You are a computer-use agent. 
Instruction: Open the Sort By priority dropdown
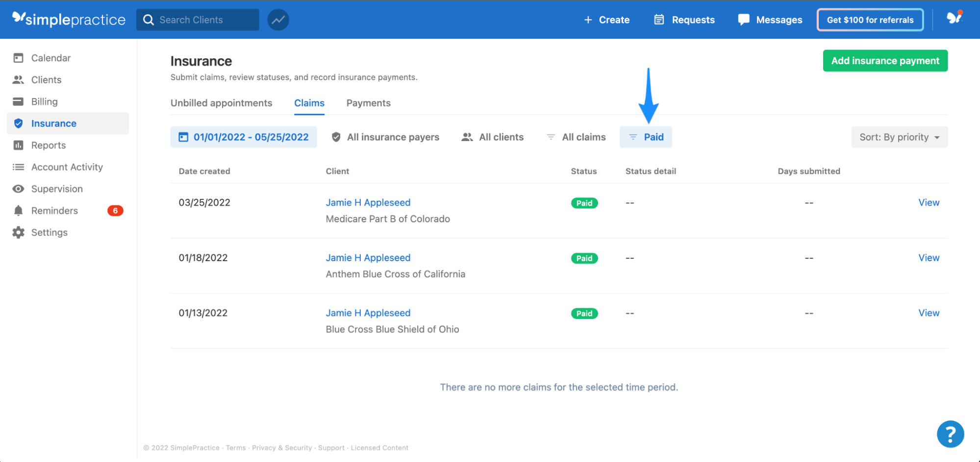point(899,137)
